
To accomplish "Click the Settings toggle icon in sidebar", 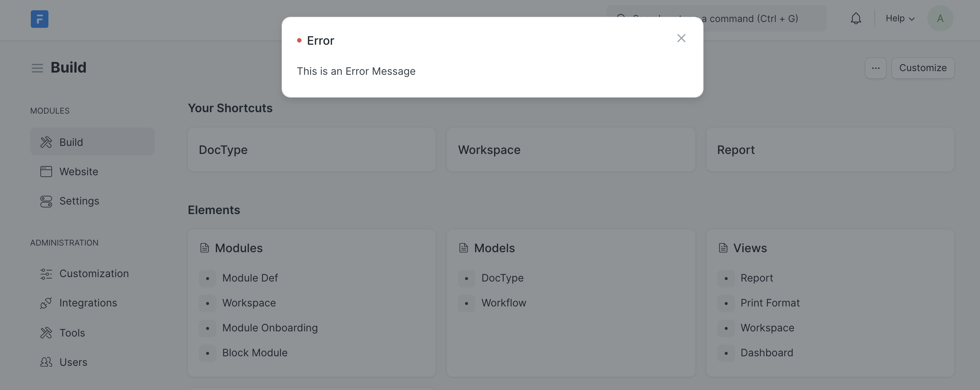I will (46, 201).
